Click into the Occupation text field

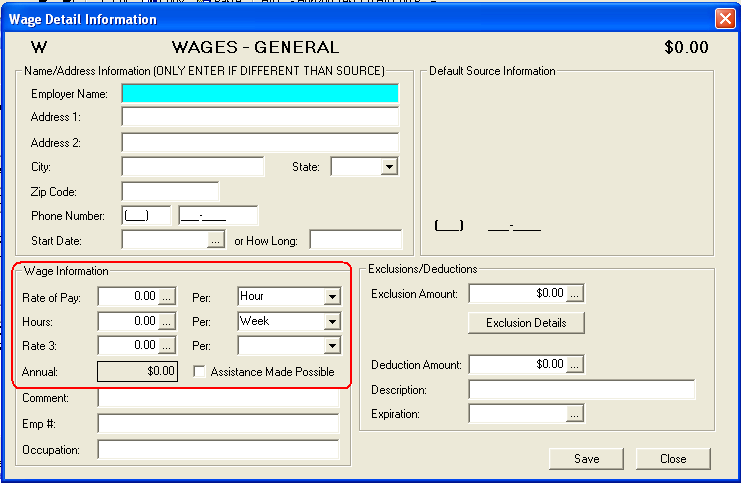pos(218,450)
